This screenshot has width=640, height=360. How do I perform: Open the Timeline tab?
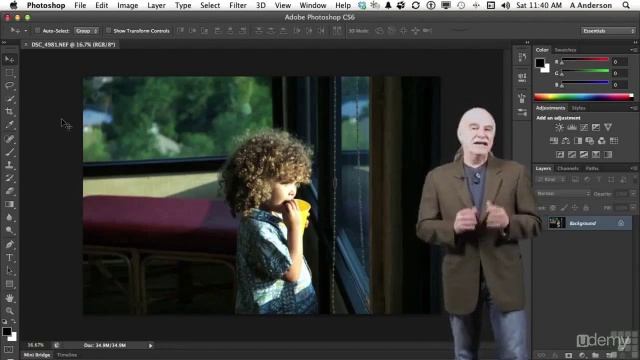tap(67, 355)
